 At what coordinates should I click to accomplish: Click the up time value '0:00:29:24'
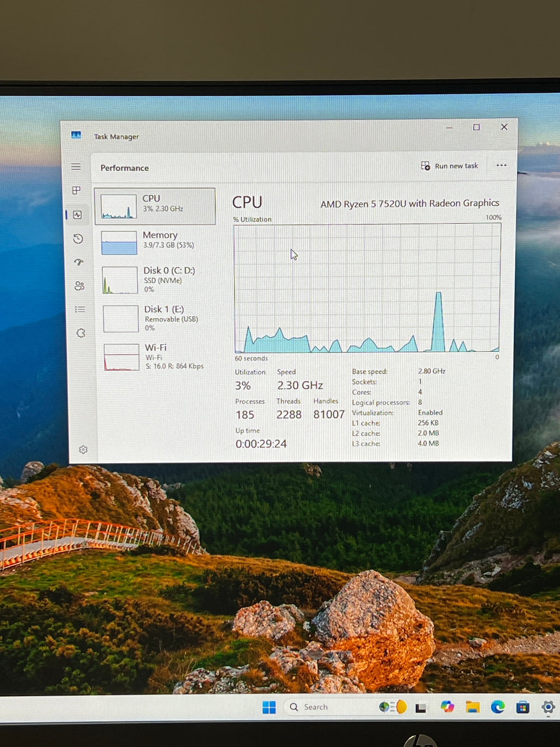[261, 444]
